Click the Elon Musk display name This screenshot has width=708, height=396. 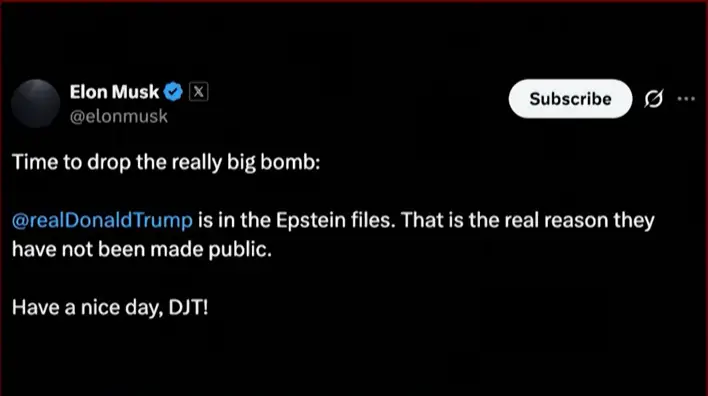click(x=114, y=92)
